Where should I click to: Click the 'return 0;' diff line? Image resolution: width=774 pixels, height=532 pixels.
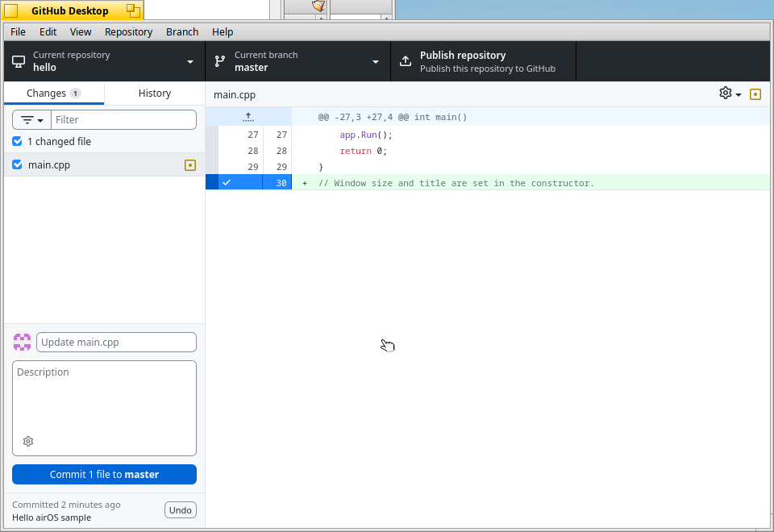click(364, 151)
